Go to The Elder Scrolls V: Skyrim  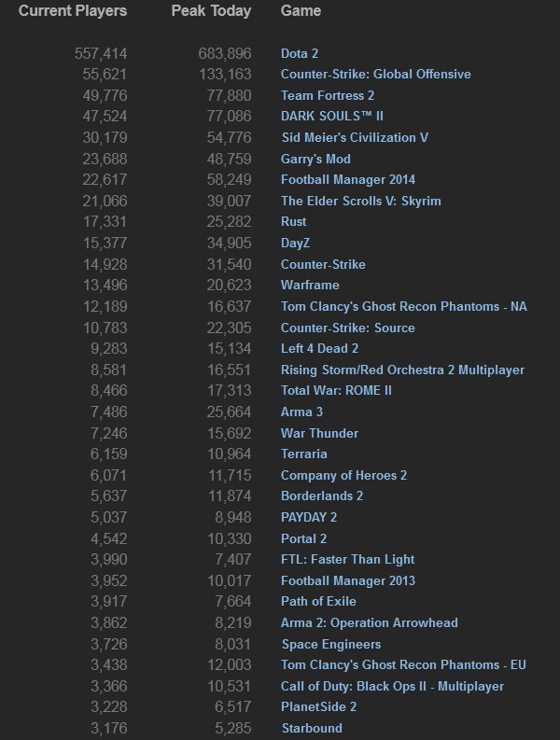360,201
